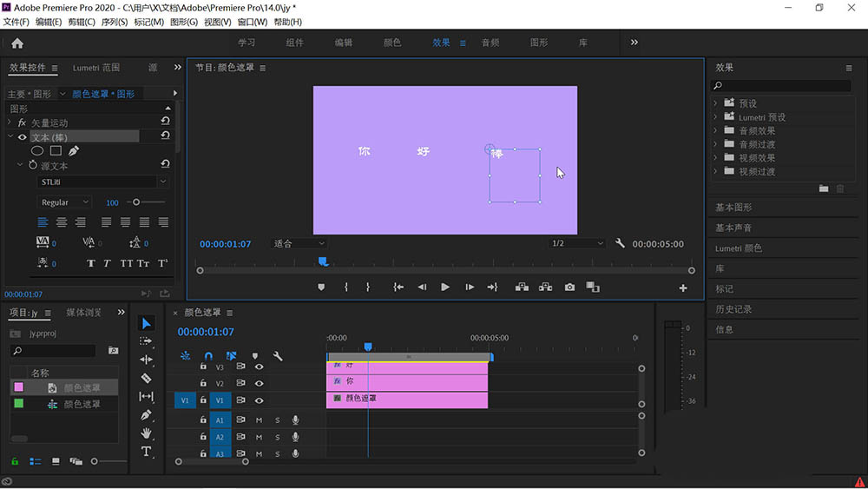Image resolution: width=868 pixels, height=489 pixels.
Task: Open the 文件(F) menu
Action: (x=16, y=23)
